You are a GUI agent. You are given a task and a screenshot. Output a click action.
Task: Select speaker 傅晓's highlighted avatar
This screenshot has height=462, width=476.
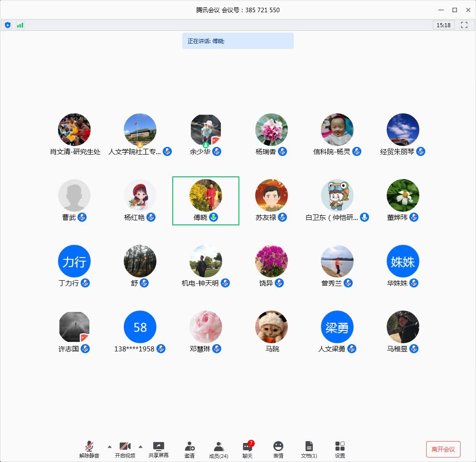coord(206,195)
